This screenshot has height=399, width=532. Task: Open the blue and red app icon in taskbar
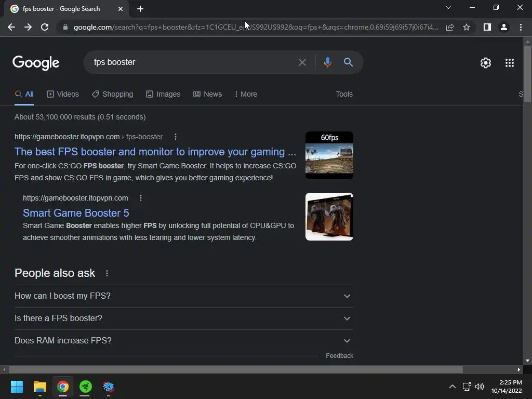(x=109, y=387)
